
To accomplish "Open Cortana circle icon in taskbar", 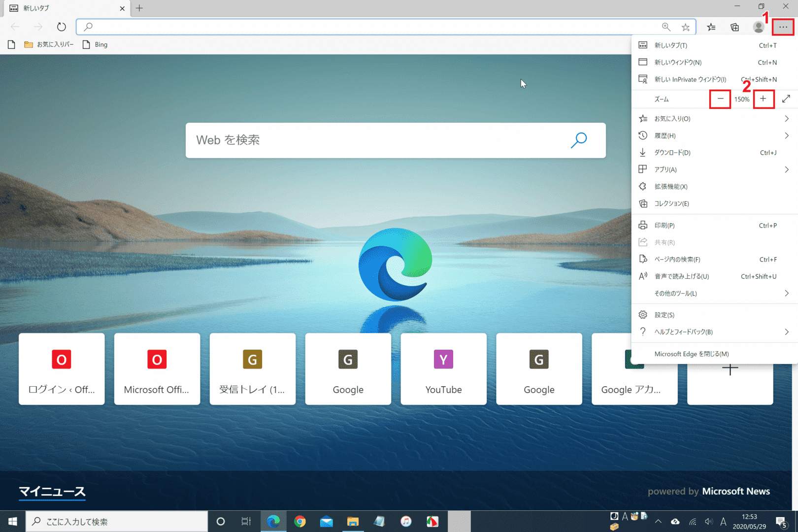I will 221,522.
